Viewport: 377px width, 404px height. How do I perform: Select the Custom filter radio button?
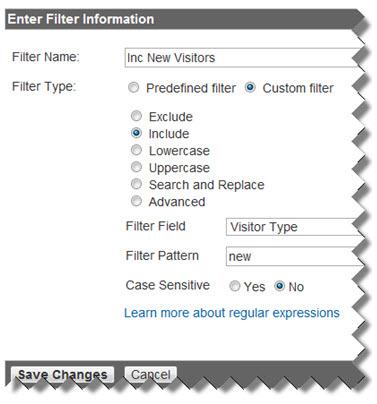(250, 88)
